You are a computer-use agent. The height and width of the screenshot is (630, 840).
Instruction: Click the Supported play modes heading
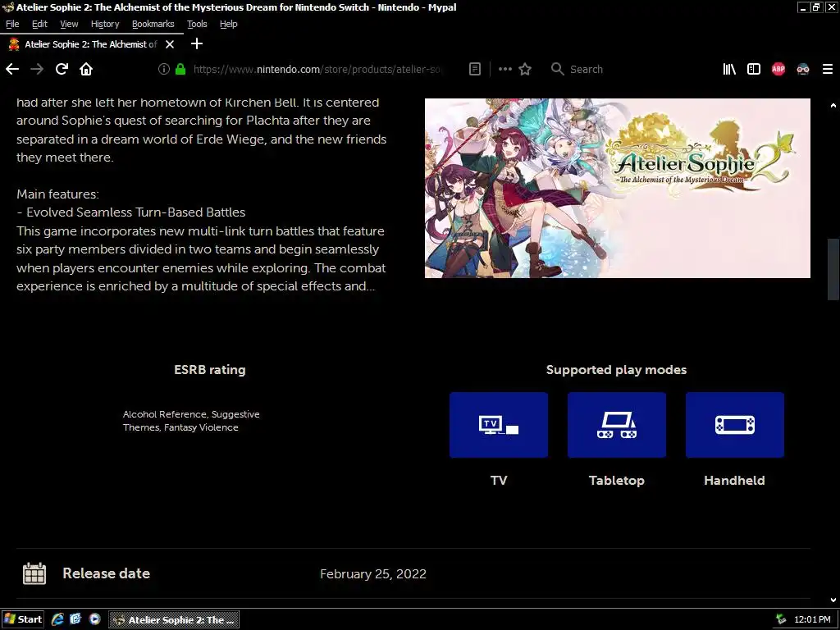pos(617,370)
